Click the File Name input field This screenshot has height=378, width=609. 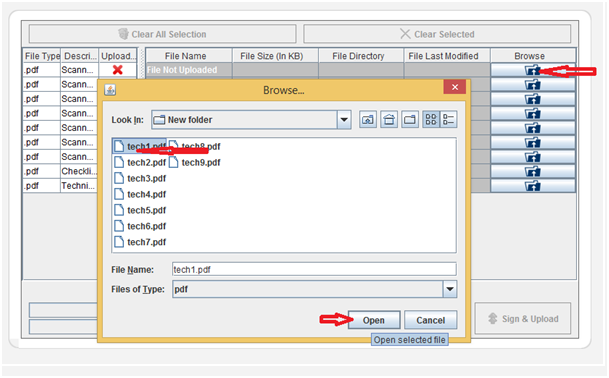[314, 269]
